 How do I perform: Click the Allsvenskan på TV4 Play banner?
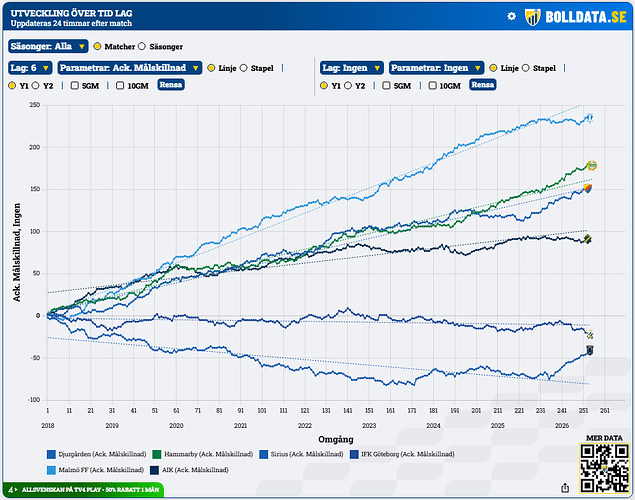(83, 490)
